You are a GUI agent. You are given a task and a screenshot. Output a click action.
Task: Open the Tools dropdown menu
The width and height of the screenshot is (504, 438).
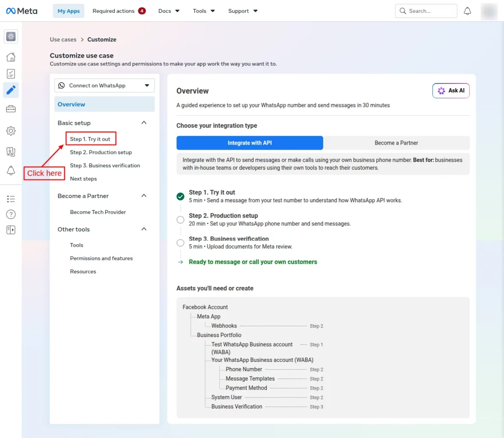click(204, 11)
